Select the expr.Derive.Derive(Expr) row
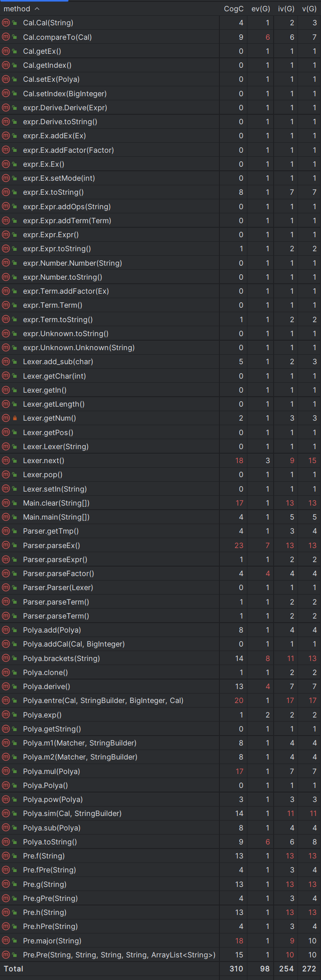321x980 pixels. click(x=160, y=108)
